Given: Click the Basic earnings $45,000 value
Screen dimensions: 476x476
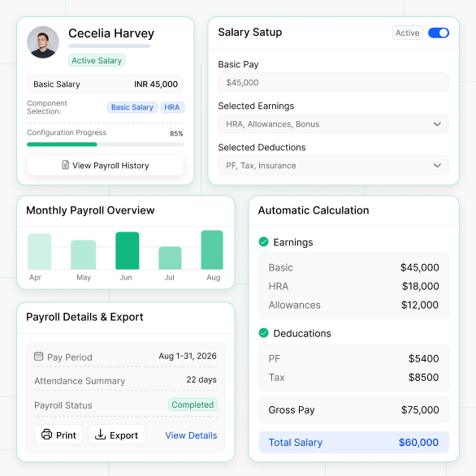Looking at the screenshot, I should (x=419, y=267).
